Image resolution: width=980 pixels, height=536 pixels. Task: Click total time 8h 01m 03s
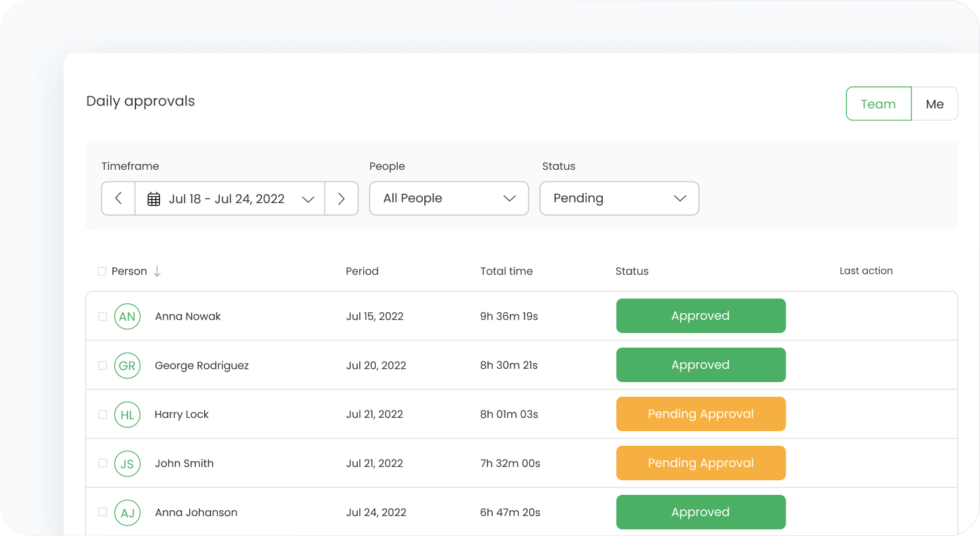[509, 415]
